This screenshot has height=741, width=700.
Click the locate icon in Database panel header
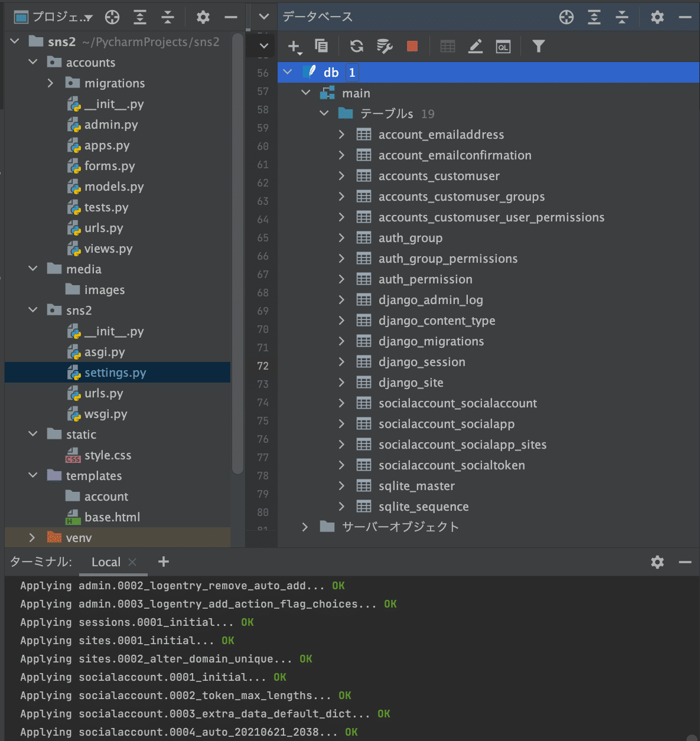pyautogui.click(x=566, y=17)
